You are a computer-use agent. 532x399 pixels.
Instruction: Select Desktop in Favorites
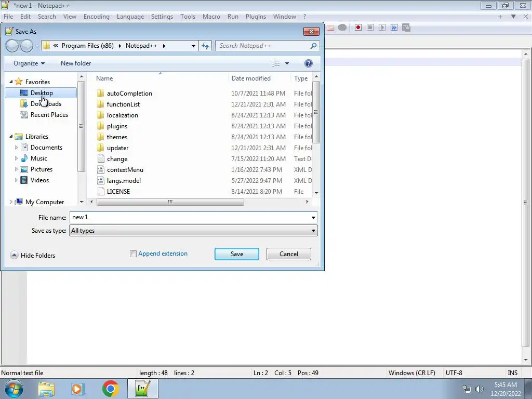pyautogui.click(x=42, y=93)
